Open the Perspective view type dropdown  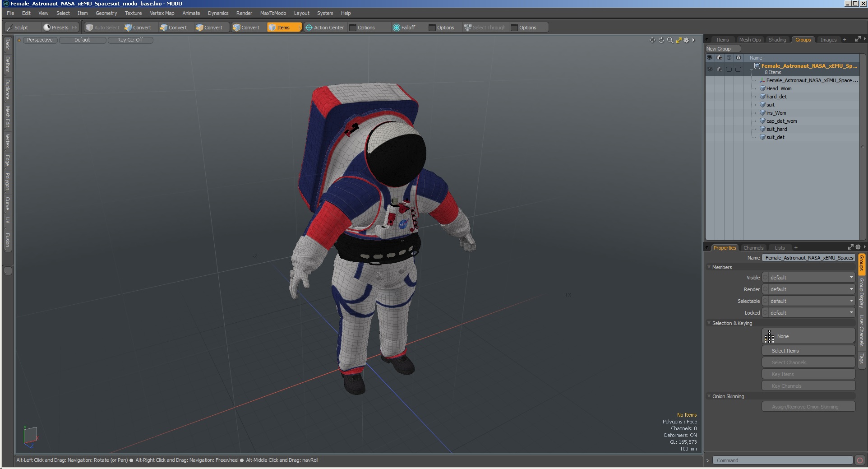40,40
